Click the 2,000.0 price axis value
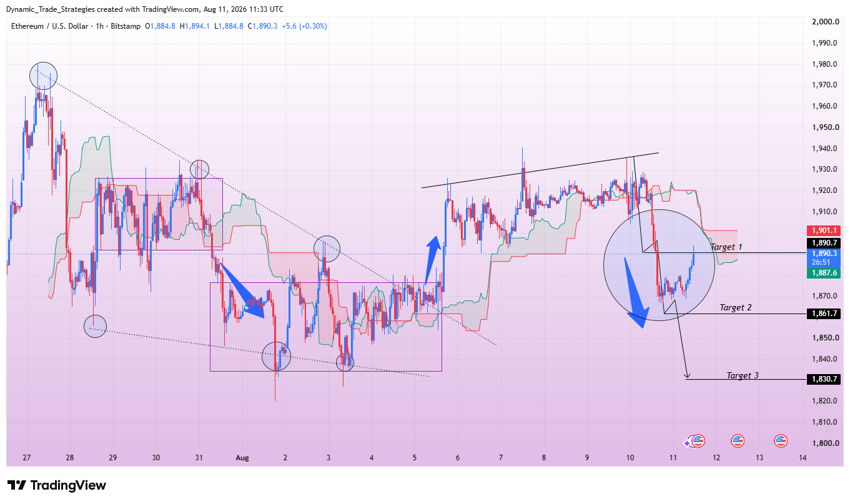The image size is (850, 504). [x=825, y=22]
